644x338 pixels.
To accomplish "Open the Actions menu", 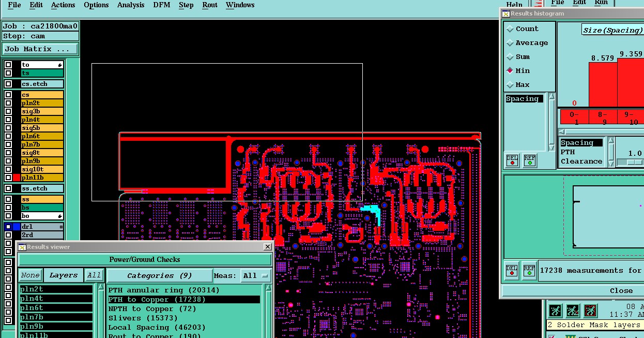I will tap(63, 5).
